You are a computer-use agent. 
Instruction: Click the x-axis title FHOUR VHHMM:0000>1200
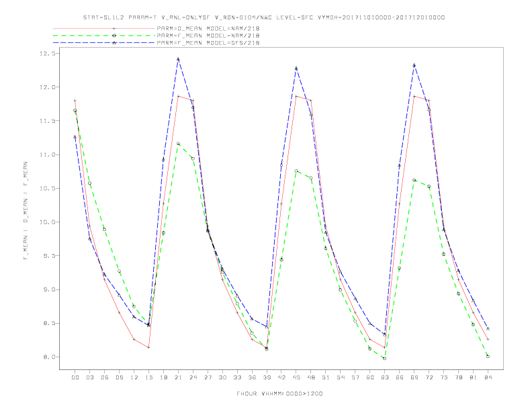[x=279, y=394]
